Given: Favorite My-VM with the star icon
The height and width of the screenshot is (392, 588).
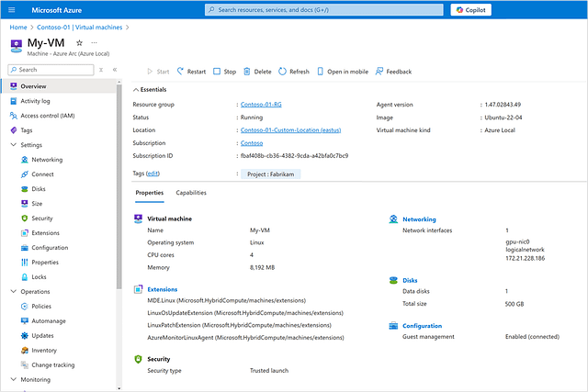Looking at the screenshot, I should click(79, 43).
